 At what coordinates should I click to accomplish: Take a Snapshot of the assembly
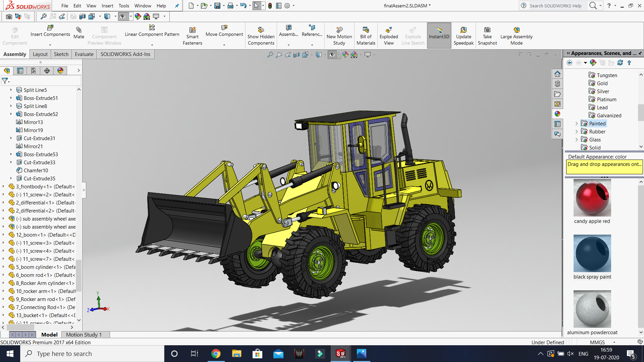[487, 36]
